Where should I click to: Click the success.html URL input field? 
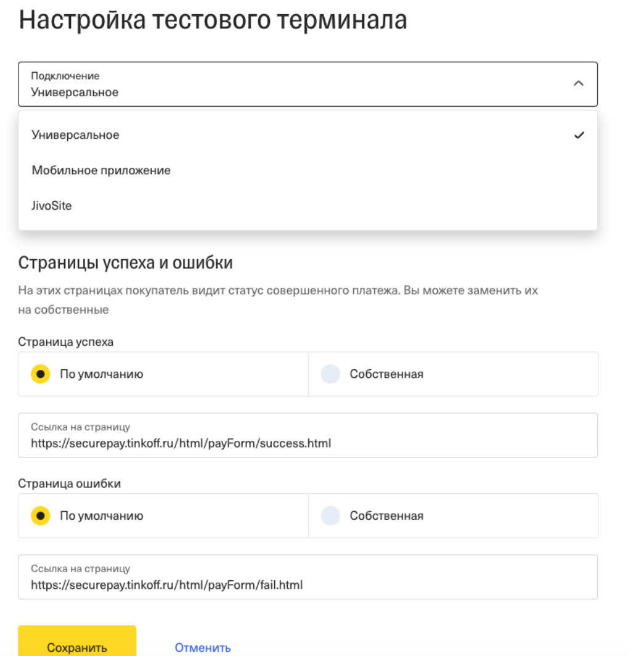307,443
